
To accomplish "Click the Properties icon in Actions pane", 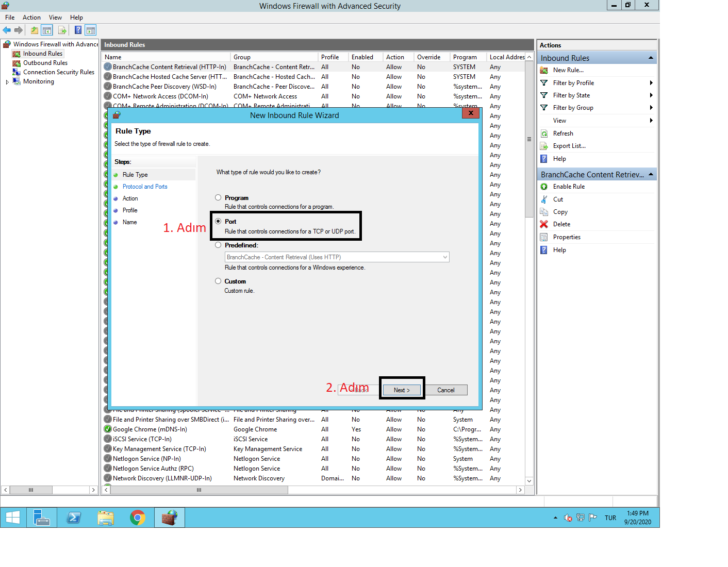I will click(x=544, y=237).
